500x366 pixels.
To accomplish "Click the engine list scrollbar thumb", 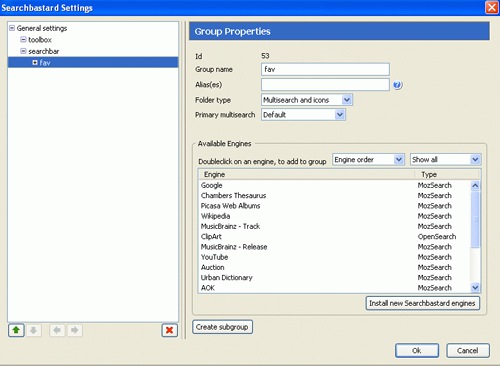I will coord(475,219).
